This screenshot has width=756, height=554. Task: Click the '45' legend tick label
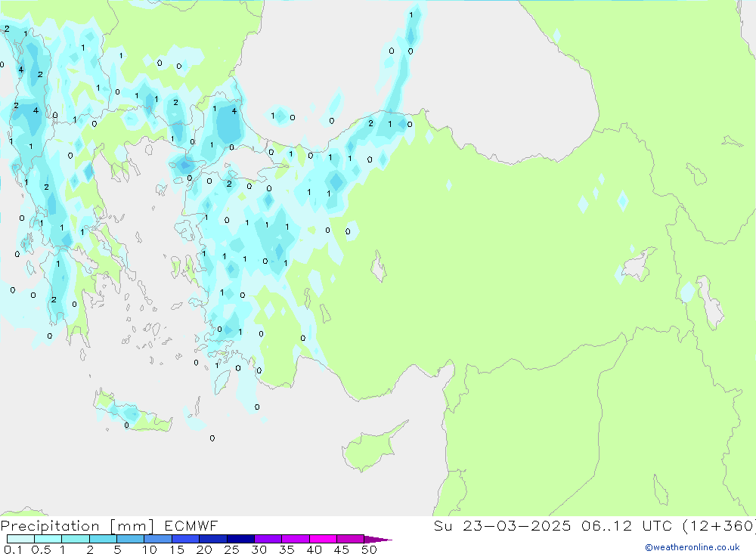pos(342,549)
